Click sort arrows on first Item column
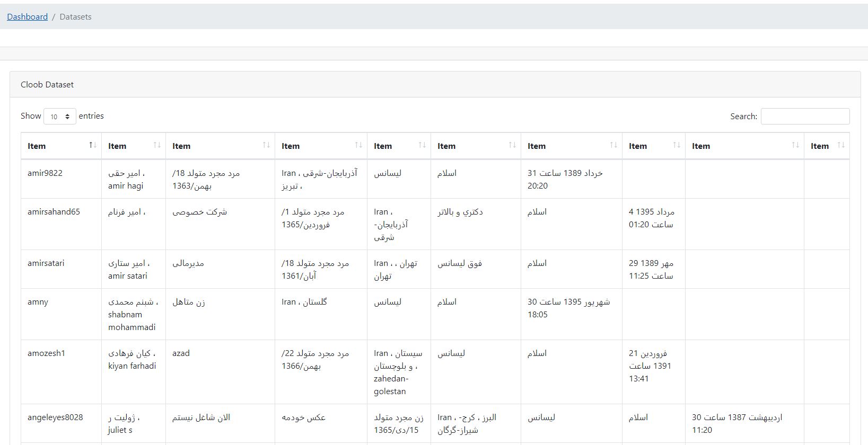The height and width of the screenshot is (445, 868). pyautogui.click(x=93, y=145)
